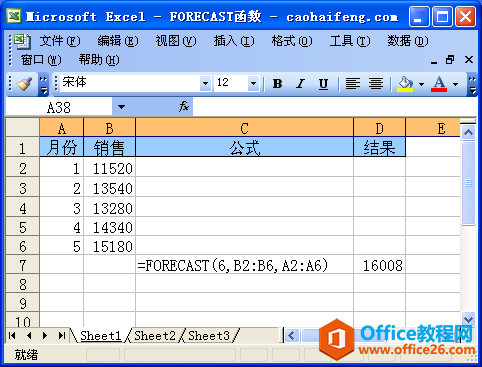Click the Insert Function fx icon
Viewport: 482px width, 367px height.
point(184,107)
